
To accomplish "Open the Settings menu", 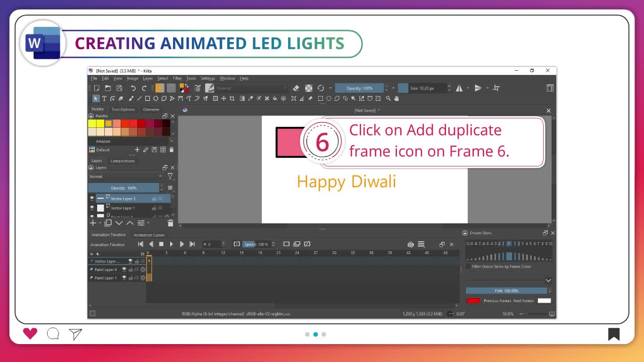I will pyautogui.click(x=207, y=78).
